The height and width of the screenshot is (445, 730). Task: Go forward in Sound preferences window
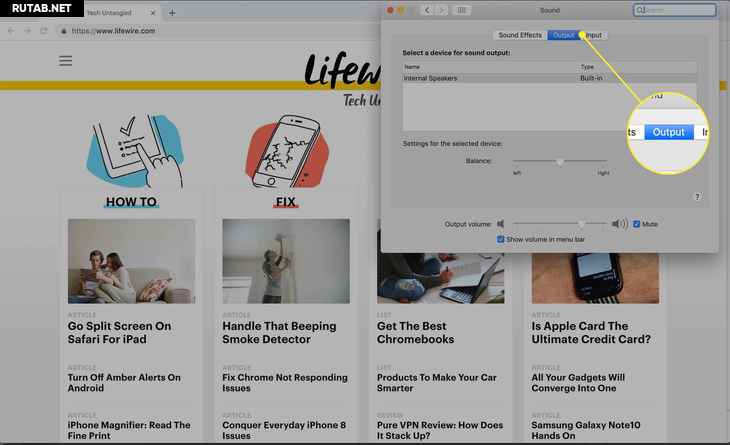(x=442, y=10)
